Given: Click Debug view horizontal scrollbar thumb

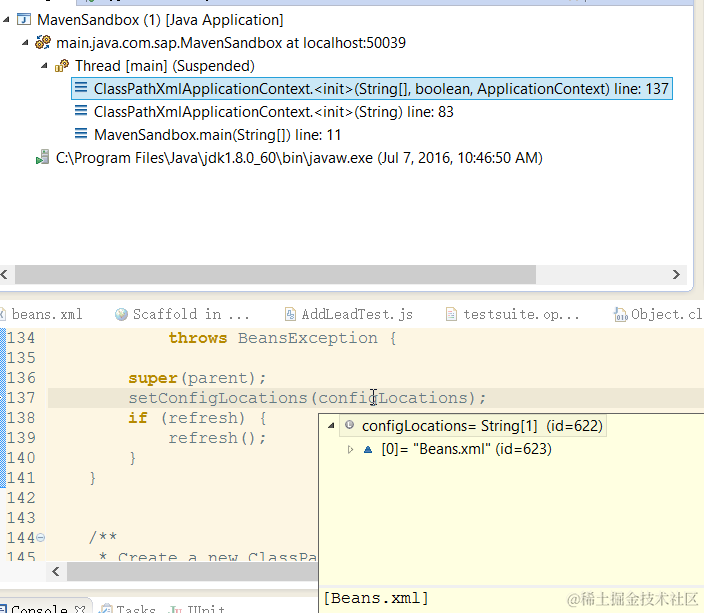Looking at the screenshot, I should click(275, 274).
